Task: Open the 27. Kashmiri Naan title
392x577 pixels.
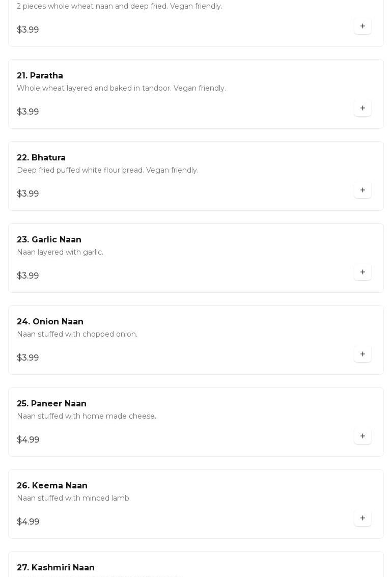Action: pos(56,567)
